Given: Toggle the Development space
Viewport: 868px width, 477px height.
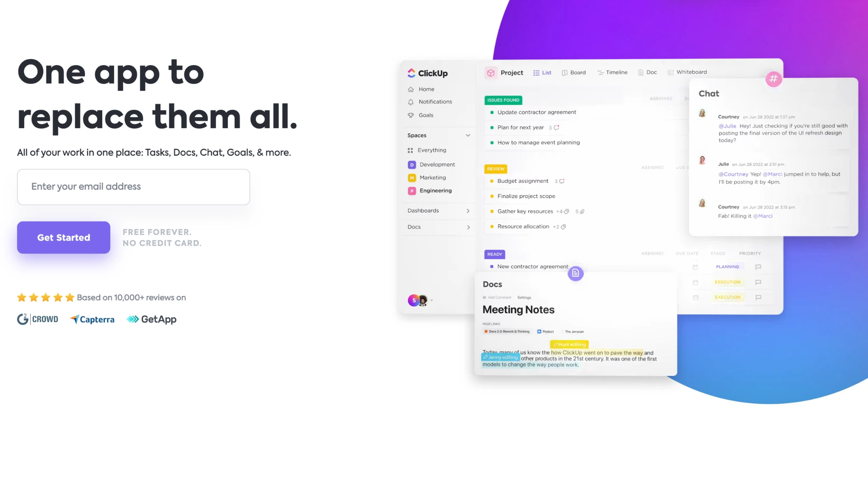Looking at the screenshot, I should pyautogui.click(x=437, y=164).
